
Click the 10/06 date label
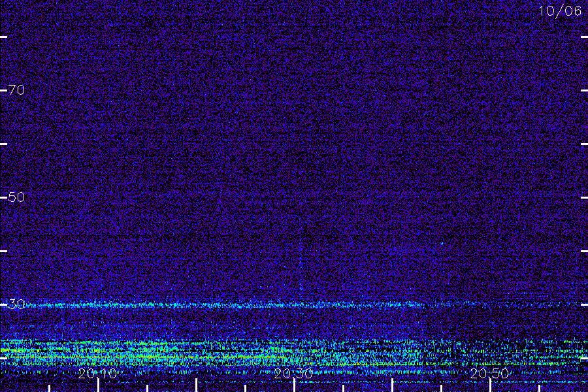tap(561, 11)
